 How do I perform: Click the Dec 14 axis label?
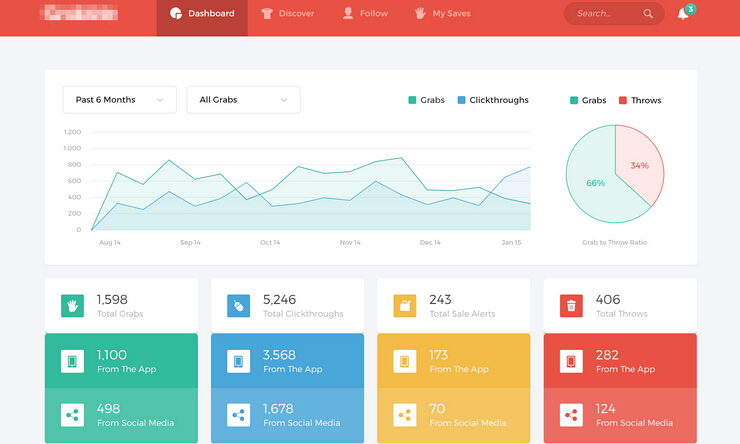(x=430, y=243)
